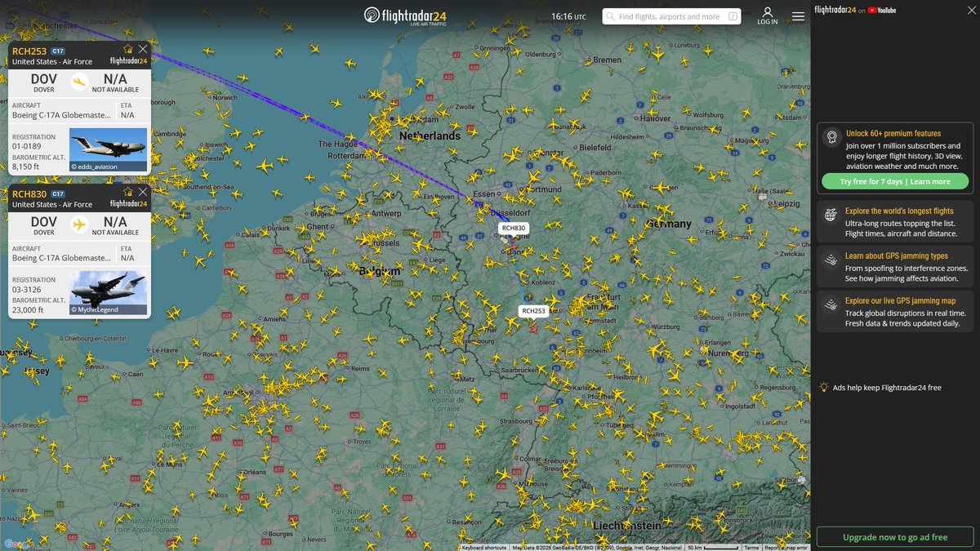Open the LOG IN account icon
The height and width of the screenshot is (551, 980).
point(768,16)
